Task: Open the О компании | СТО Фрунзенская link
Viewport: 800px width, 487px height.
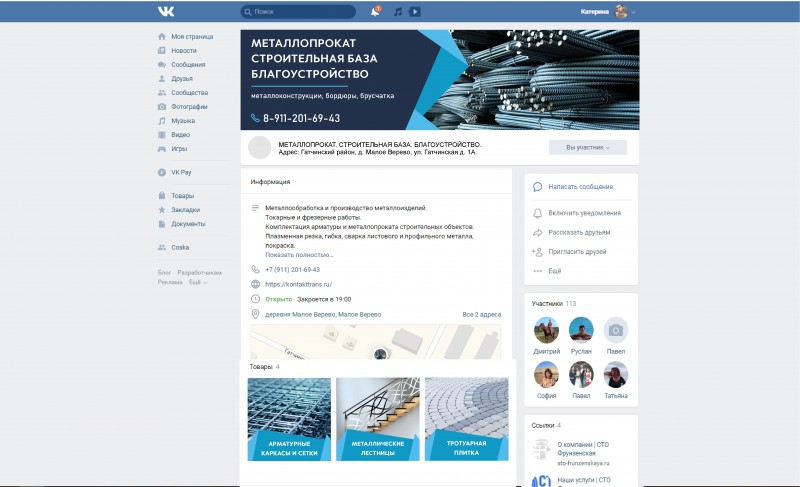Action: point(583,449)
